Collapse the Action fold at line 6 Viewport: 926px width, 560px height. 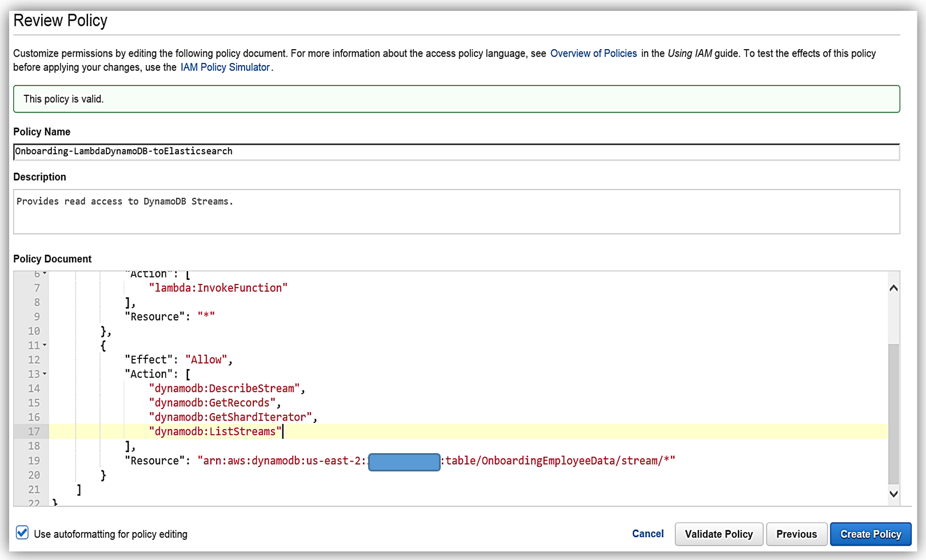click(45, 274)
